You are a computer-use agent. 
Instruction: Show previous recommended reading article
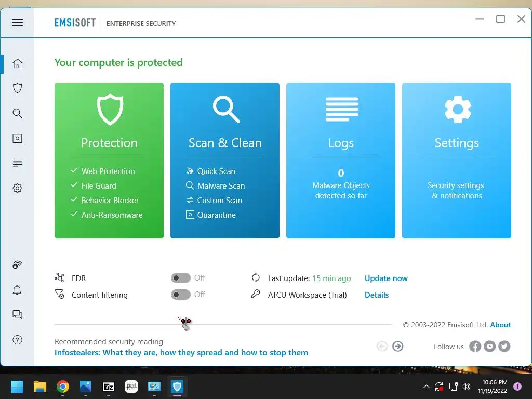click(x=382, y=347)
